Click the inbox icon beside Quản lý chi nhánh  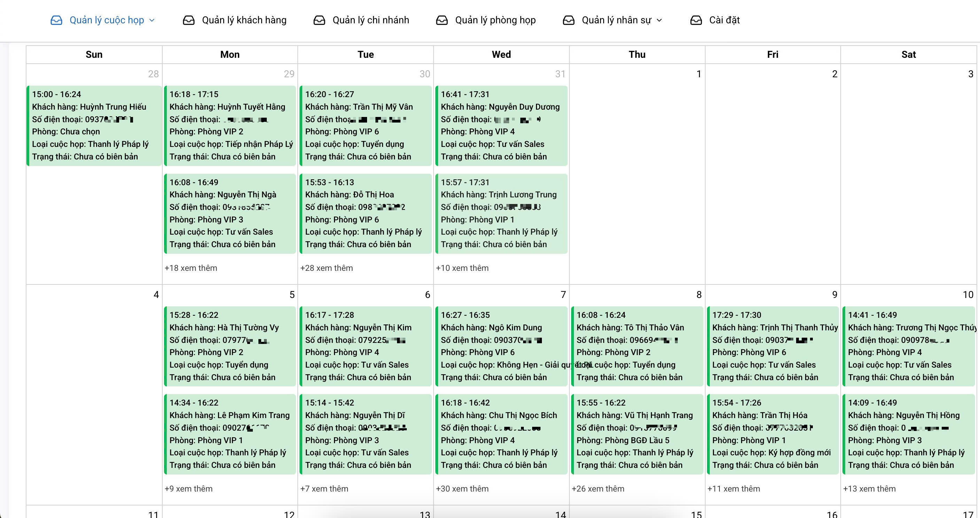[319, 20]
